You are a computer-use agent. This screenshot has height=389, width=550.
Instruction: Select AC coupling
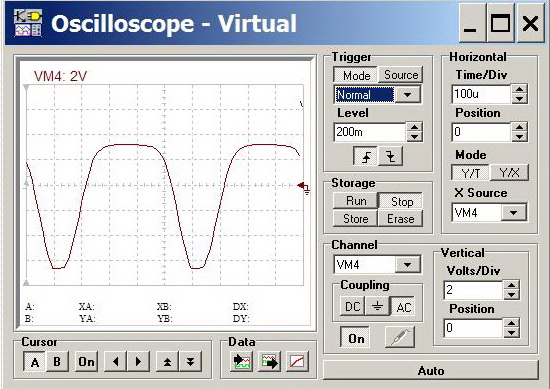tap(403, 306)
